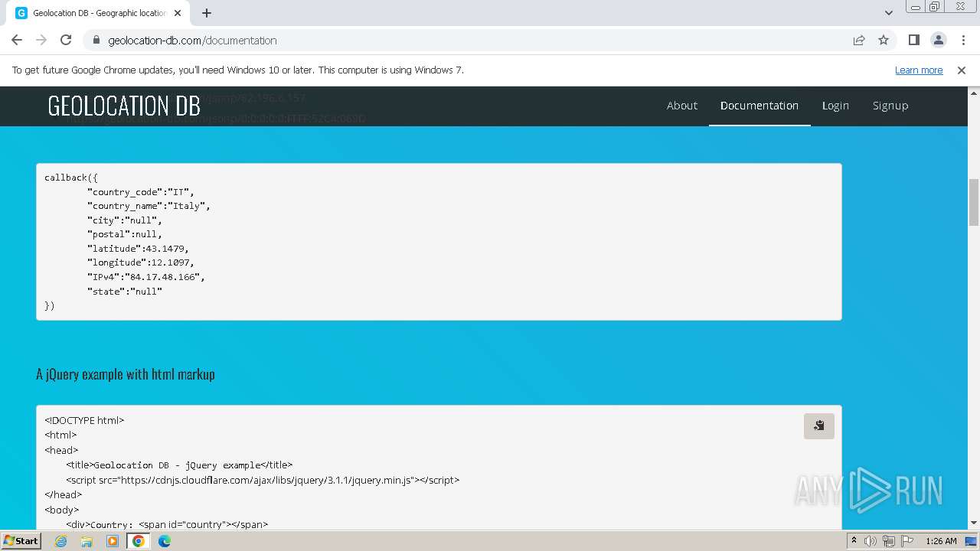Viewport: 980px width, 551px height.
Task: Go to the About page
Action: pyautogui.click(x=681, y=106)
